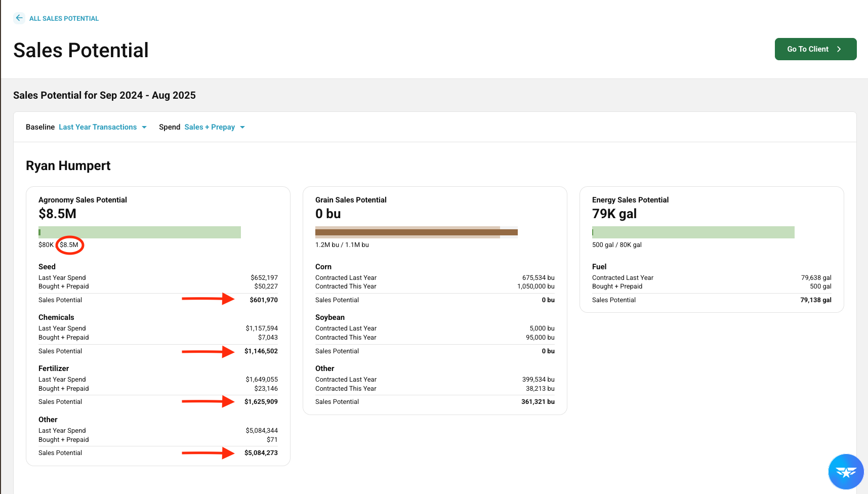
Task: Click the Go To Client button
Action: coord(815,49)
